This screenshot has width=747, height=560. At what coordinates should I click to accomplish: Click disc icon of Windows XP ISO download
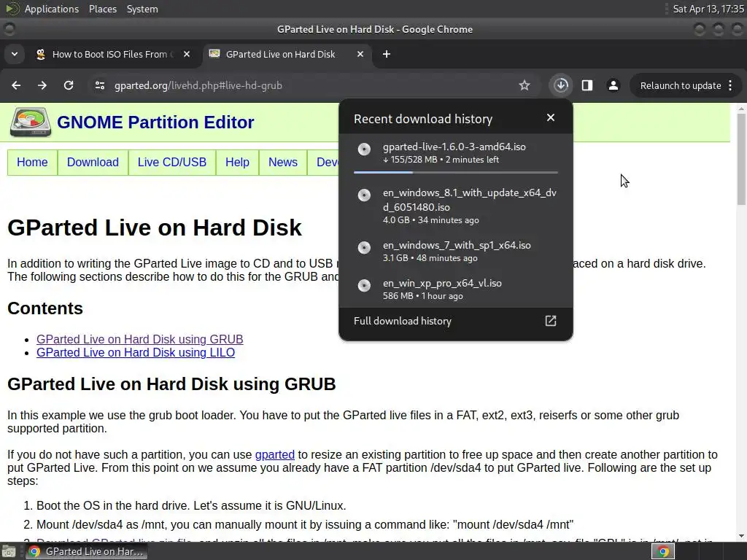pos(364,285)
